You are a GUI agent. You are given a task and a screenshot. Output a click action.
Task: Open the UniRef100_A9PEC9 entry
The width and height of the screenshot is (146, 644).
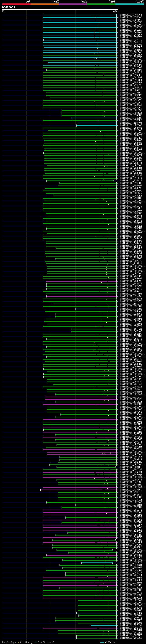[x=131, y=20]
